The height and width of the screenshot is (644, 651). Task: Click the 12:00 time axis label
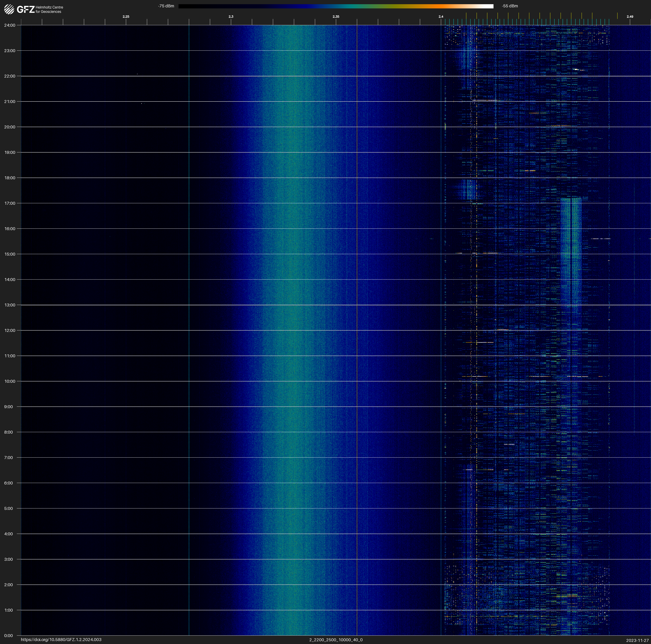[x=10, y=330]
